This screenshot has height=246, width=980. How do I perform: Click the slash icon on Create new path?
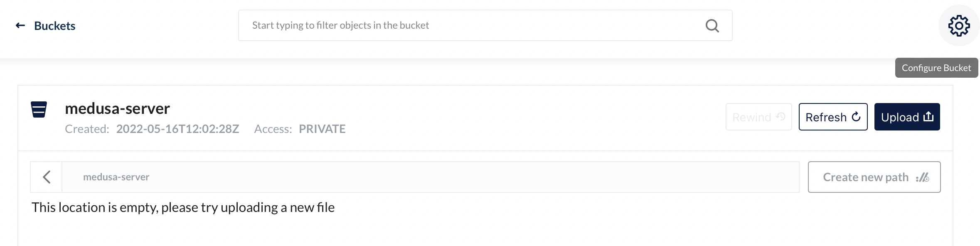pos(922,177)
